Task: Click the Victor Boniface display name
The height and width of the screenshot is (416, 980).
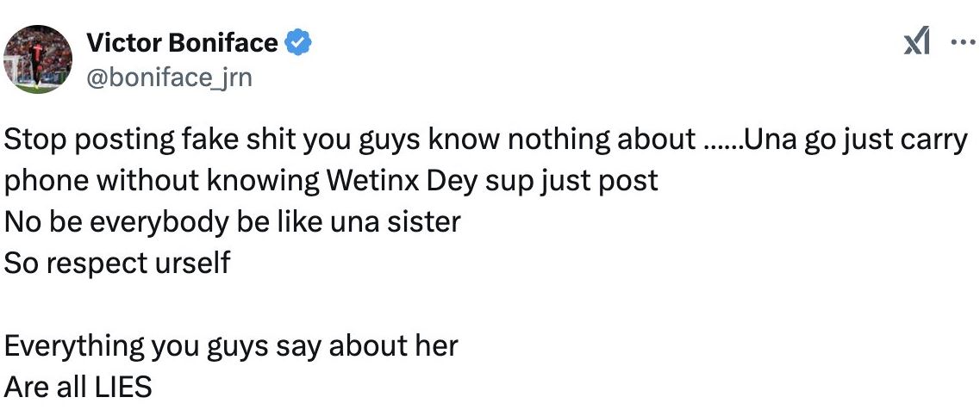Action: pyautogui.click(x=182, y=42)
